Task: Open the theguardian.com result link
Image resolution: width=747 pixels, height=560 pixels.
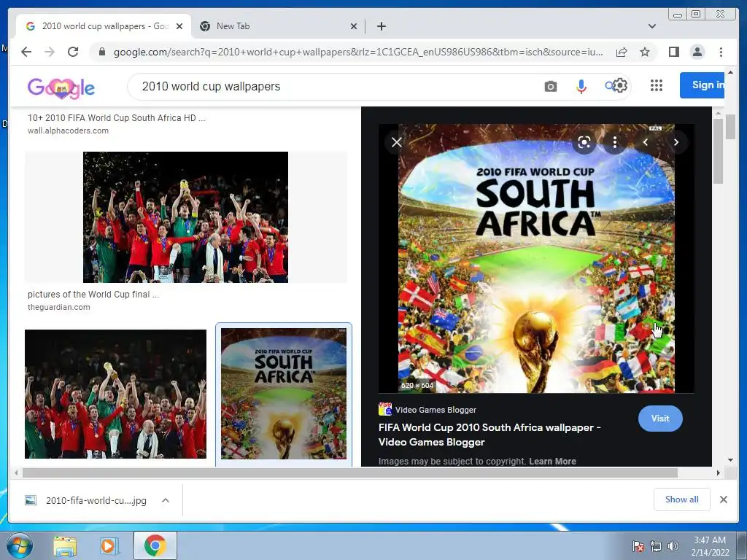Action: click(58, 307)
